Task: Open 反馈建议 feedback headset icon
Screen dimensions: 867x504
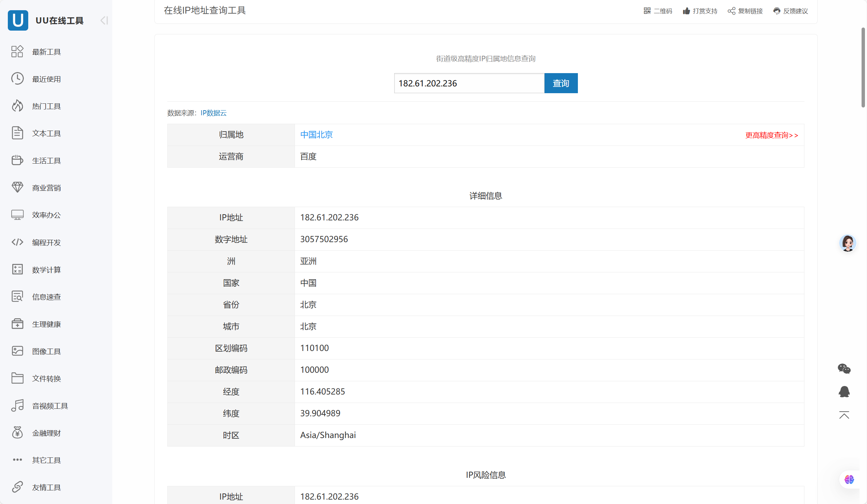Action: [x=777, y=11]
